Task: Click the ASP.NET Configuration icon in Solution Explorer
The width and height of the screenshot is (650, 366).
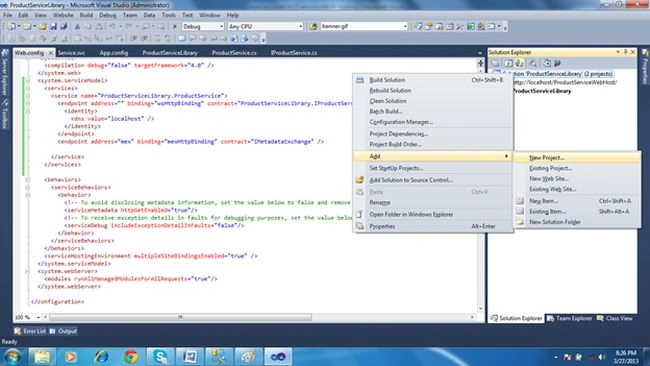Action: coord(558,63)
